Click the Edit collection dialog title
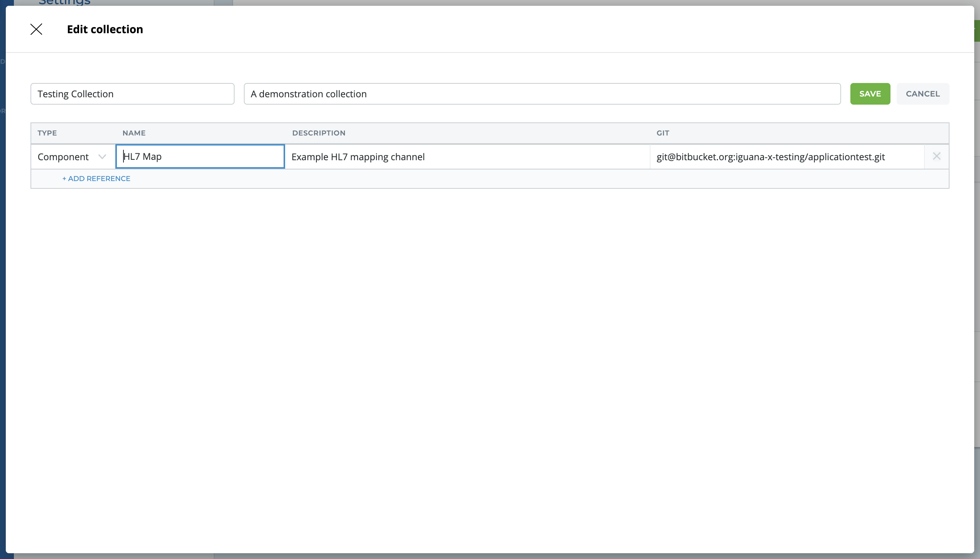The width and height of the screenshot is (980, 559). [x=105, y=29]
